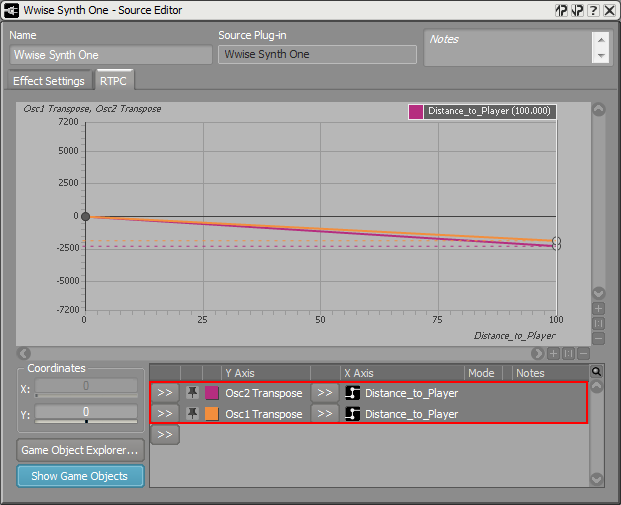Select the Osc1 Transpose endpoint at 100
This screenshot has height=505, width=621.
[556, 241]
